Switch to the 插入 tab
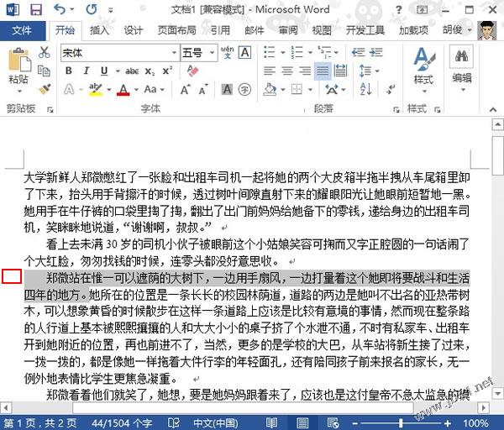This screenshot has width=504, height=430. point(100,30)
